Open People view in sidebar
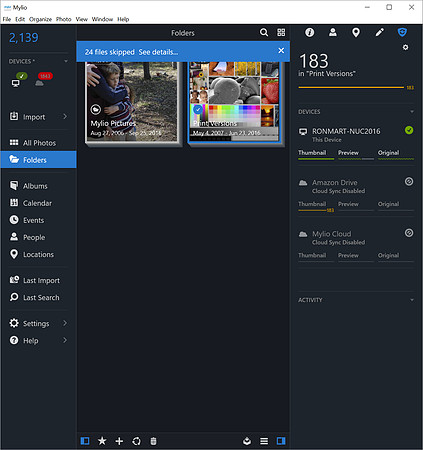This screenshot has width=423, height=450. 38,237
